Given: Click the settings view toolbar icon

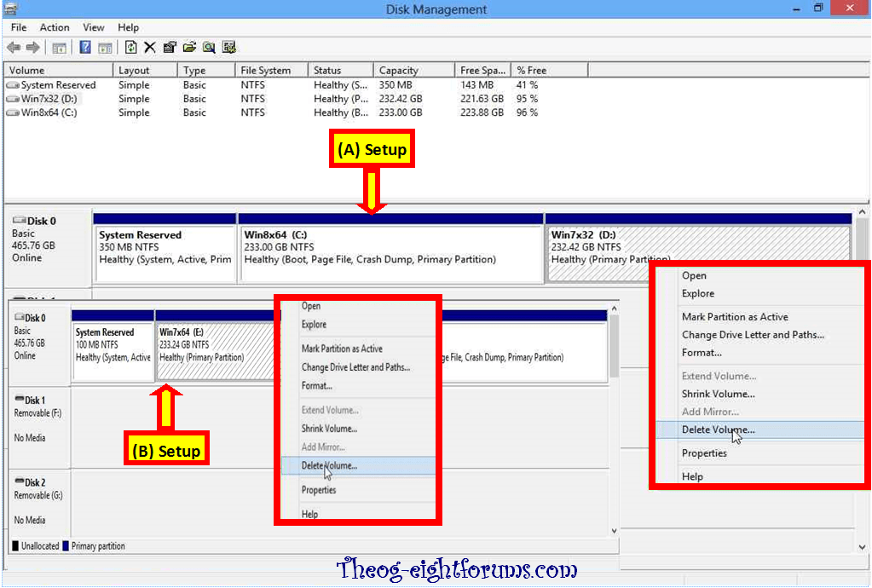Looking at the screenshot, I should click(x=229, y=47).
